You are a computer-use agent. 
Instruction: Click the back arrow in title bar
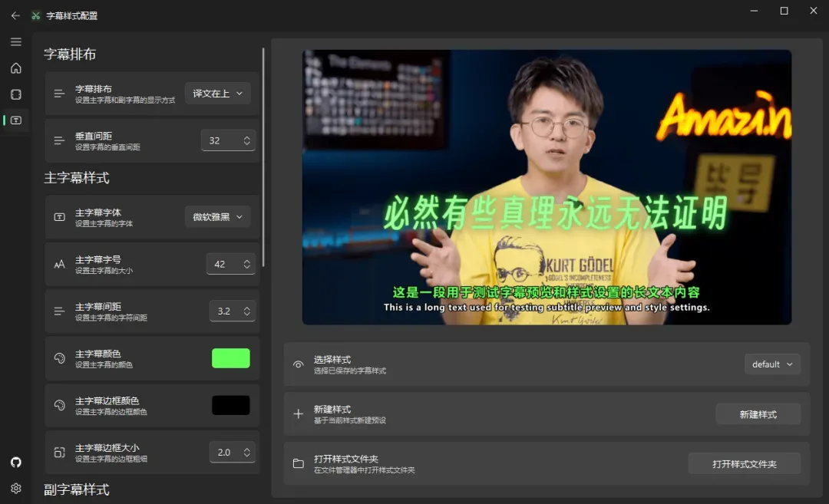pyautogui.click(x=15, y=15)
